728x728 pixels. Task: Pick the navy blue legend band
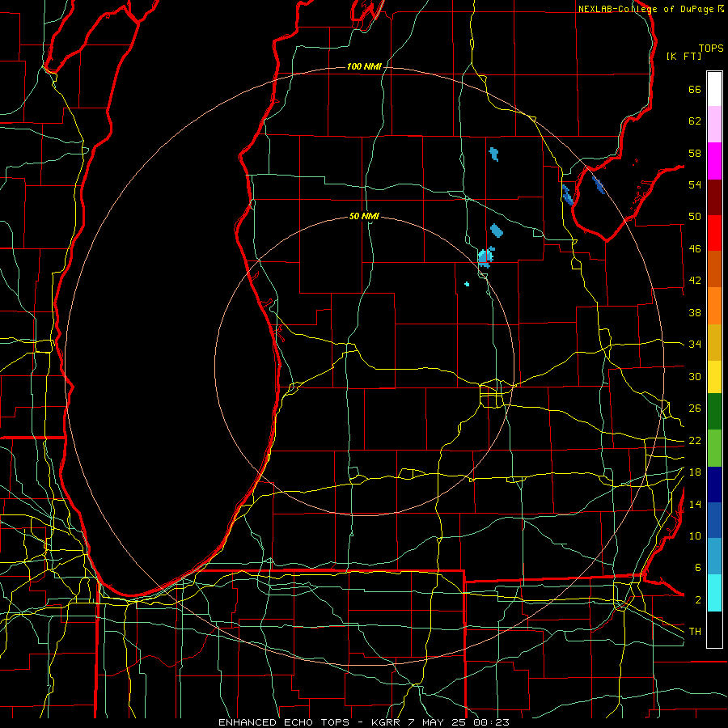[714, 485]
